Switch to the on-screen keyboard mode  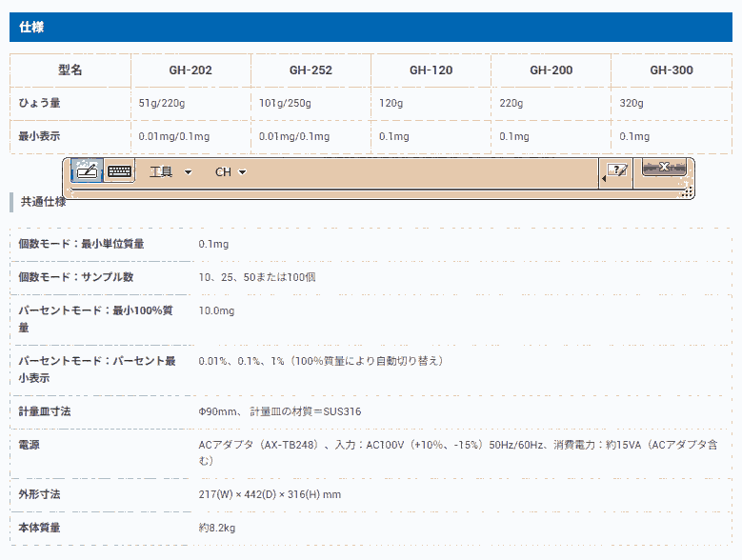tap(119, 171)
